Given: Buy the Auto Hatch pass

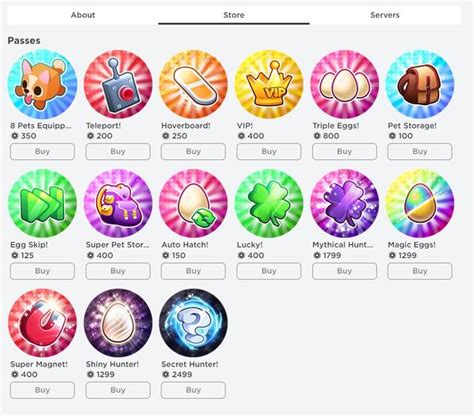Looking at the screenshot, I should click(193, 271).
